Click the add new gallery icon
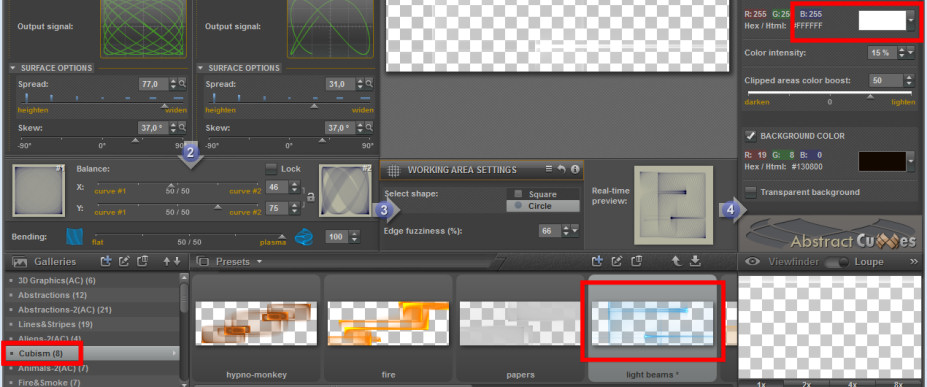The width and height of the screenshot is (927, 387). (x=106, y=261)
